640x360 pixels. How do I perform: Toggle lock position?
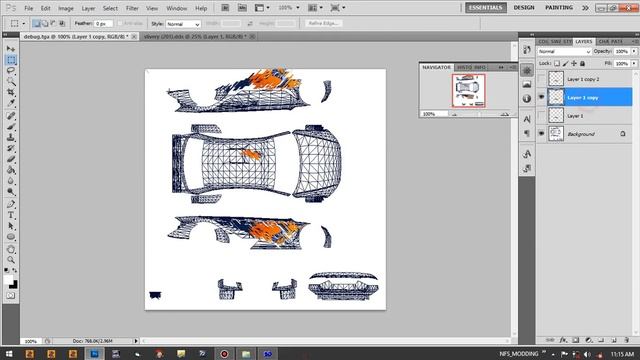point(574,63)
